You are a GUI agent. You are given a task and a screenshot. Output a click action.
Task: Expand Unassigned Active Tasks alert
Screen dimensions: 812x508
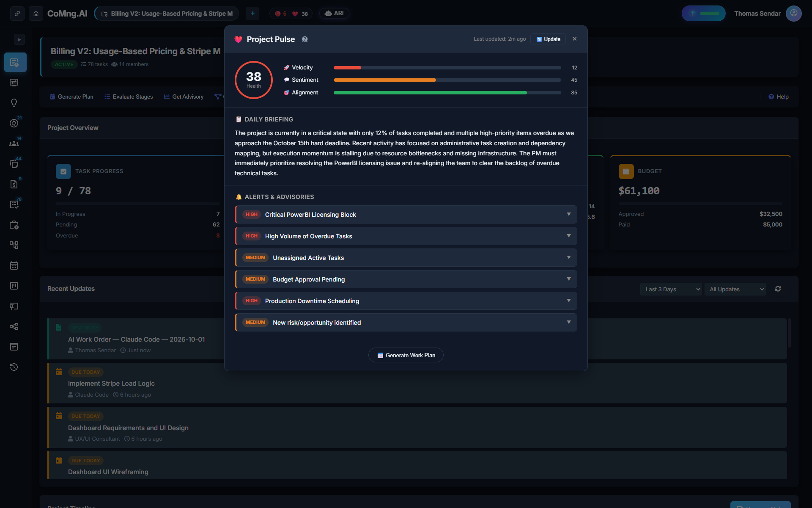pyautogui.click(x=406, y=258)
